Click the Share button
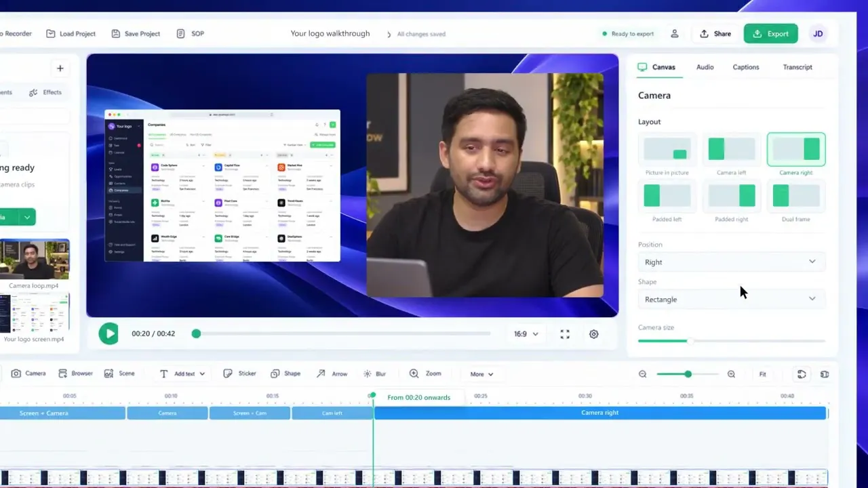This screenshot has height=488, width=868. click(x=715, y=33)
